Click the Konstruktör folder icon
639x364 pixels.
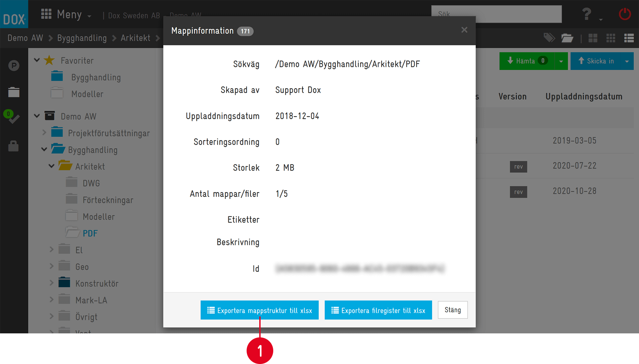click(x=64, y=282)
